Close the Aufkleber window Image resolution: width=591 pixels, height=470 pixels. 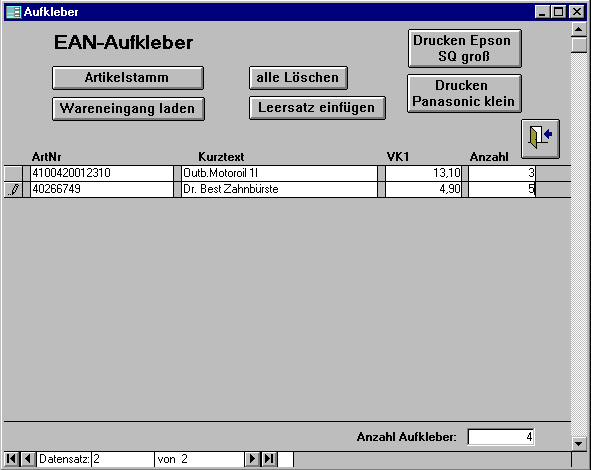[x=577, y=12]
